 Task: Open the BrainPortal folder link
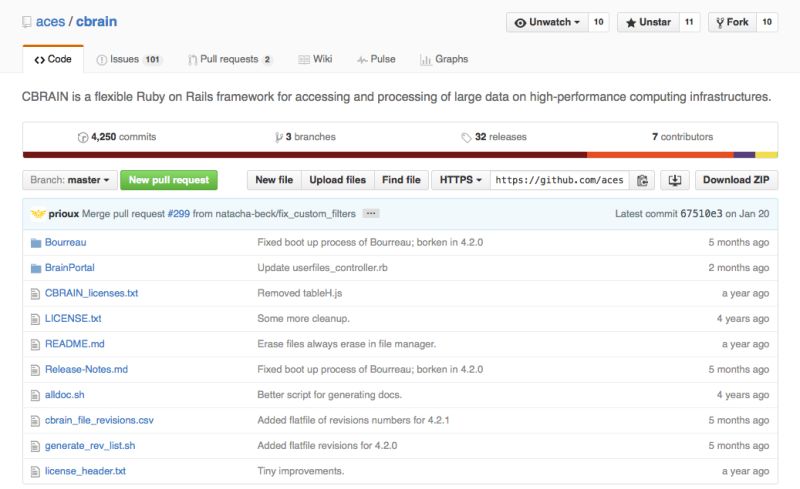[x=69, y=268]
